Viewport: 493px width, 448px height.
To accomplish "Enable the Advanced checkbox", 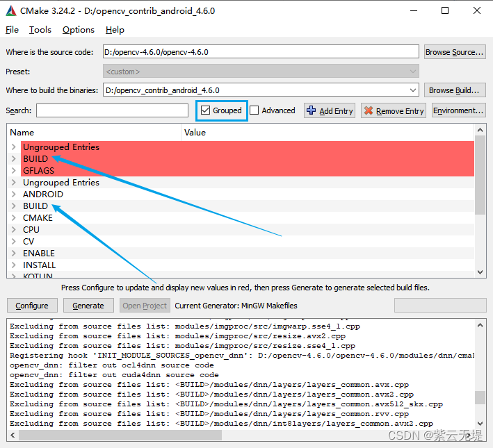I will (254, 110).
